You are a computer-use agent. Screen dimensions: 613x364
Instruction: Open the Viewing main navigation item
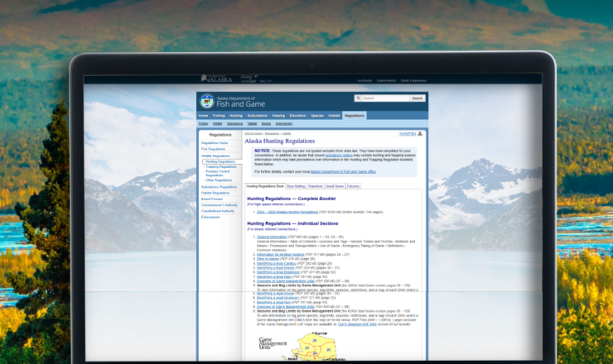[x=278, y=116]
